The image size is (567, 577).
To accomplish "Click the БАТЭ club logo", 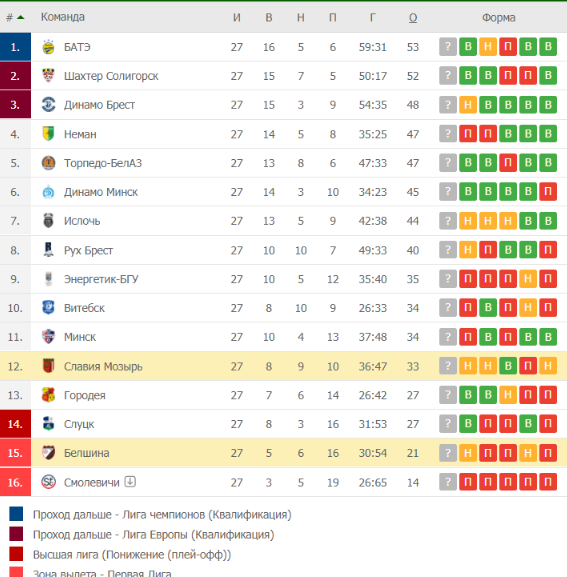I will [48, 47].
